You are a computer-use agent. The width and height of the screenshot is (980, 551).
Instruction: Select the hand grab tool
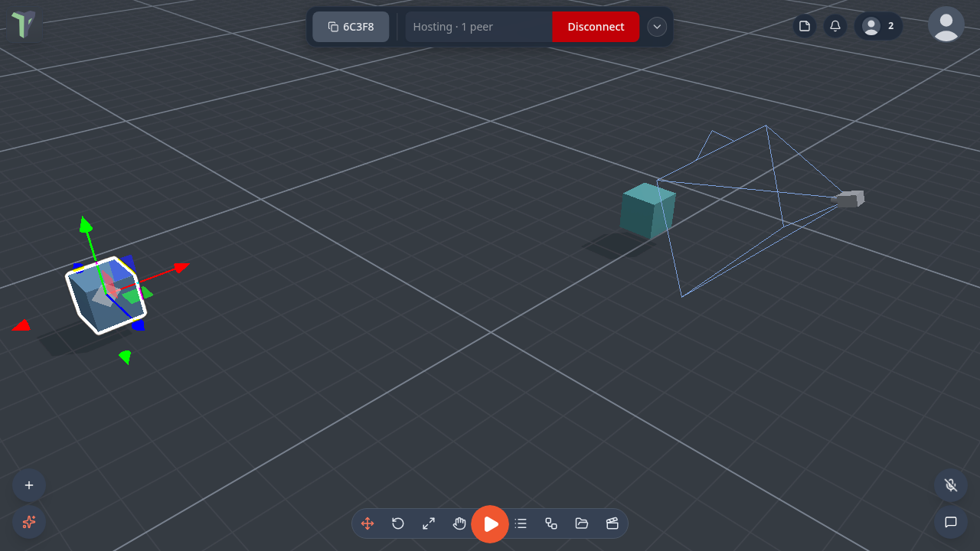point(459,523)
